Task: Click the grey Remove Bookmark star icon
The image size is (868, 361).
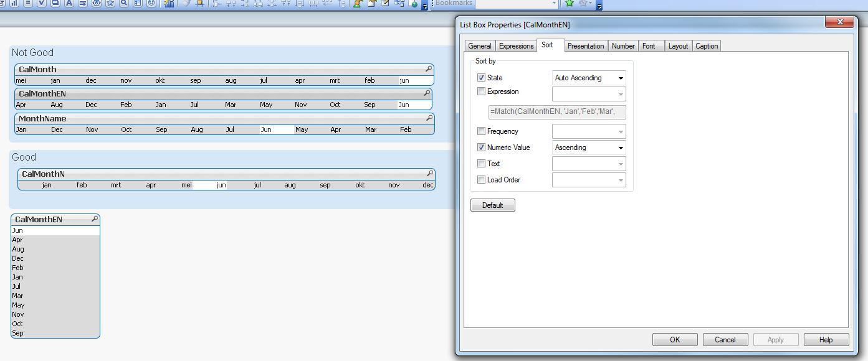Action: point(584,3)
